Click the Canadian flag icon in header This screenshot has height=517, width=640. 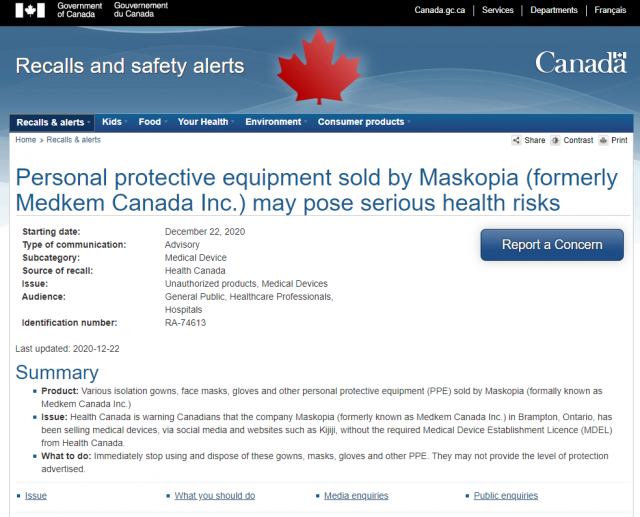click(x=30, y=10)
